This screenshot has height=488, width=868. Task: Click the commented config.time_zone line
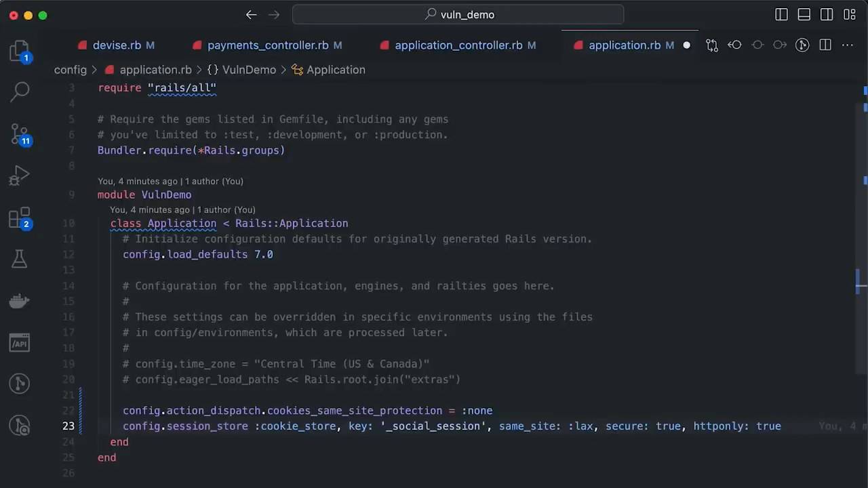(x=276, y=364)
